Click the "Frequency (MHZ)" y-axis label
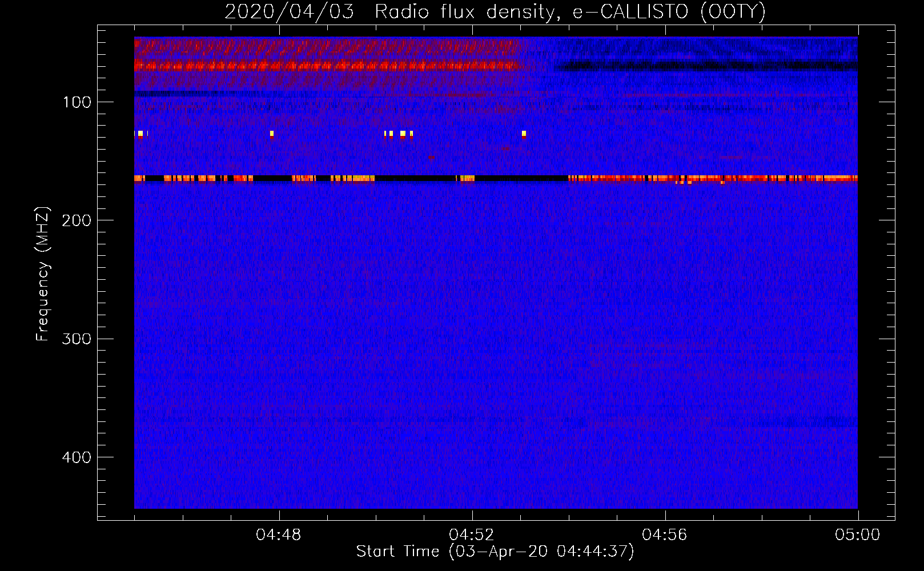 click(x=43, y=274)
